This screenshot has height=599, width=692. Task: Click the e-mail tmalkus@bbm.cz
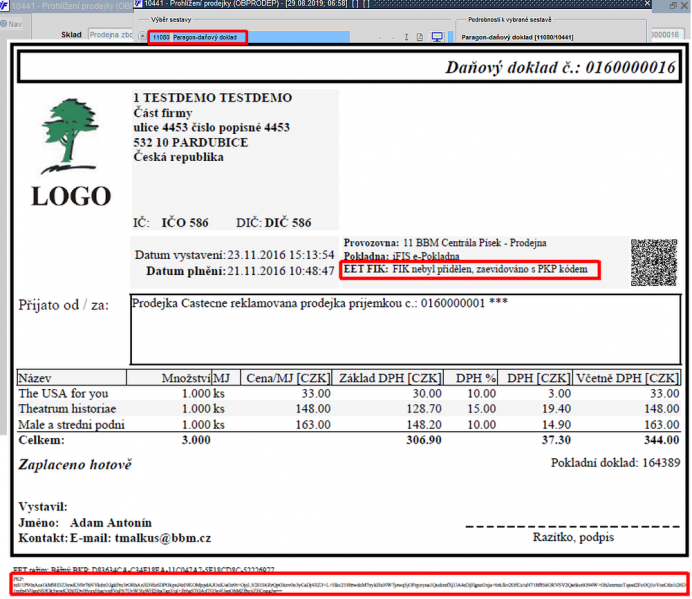click(163, 538)
